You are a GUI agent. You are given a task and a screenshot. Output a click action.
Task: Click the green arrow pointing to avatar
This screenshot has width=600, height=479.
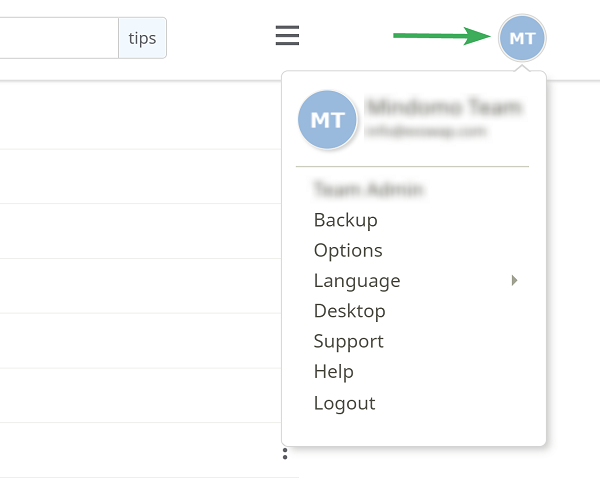click(442, 36)
